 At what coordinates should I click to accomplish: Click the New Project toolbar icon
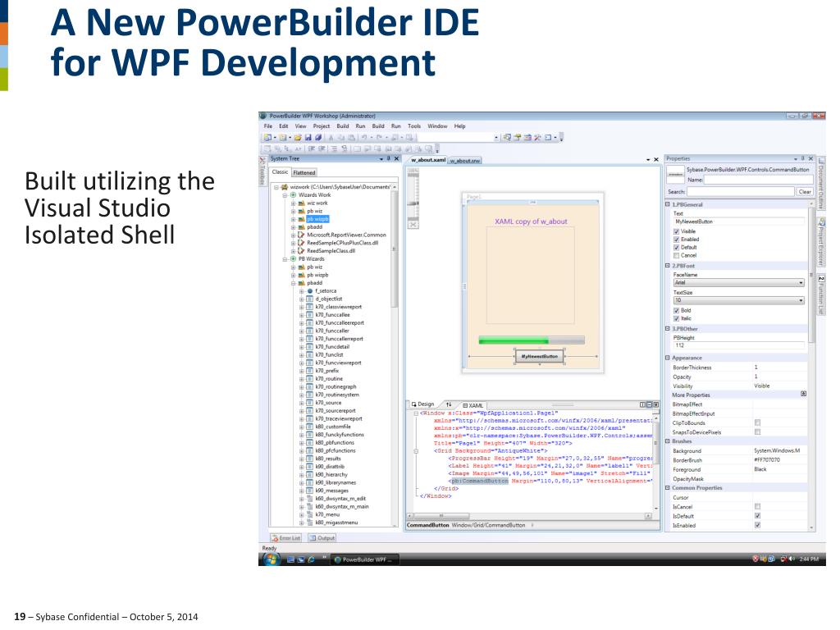[267, 138]
